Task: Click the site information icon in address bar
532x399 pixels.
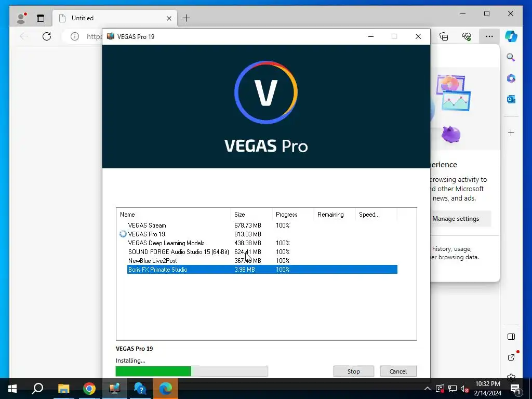Action: click(x=75, y=36)
